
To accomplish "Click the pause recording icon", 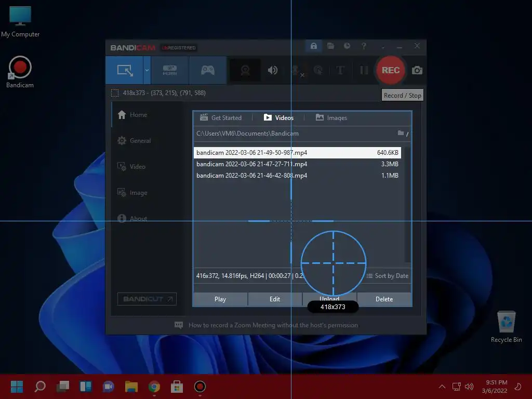I will click(x=364, y=70).
